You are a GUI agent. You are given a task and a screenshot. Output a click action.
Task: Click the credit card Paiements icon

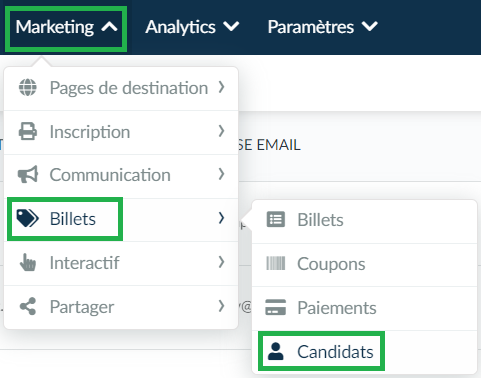[x=276, y=307]
